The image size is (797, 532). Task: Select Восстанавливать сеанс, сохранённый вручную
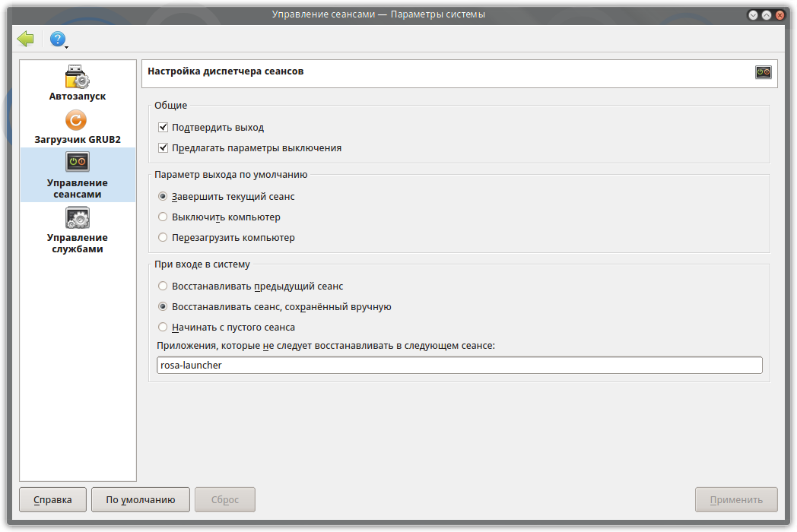click(x=163, y=307)
